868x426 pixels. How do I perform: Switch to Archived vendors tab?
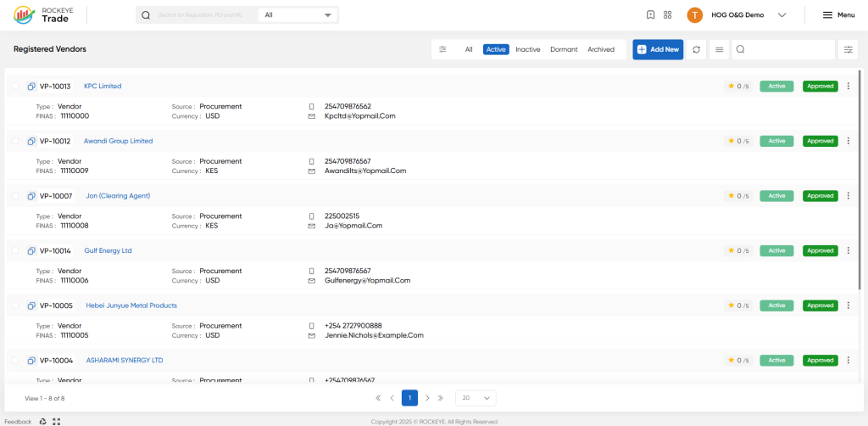pyautogui.click(x=601, y=49)
